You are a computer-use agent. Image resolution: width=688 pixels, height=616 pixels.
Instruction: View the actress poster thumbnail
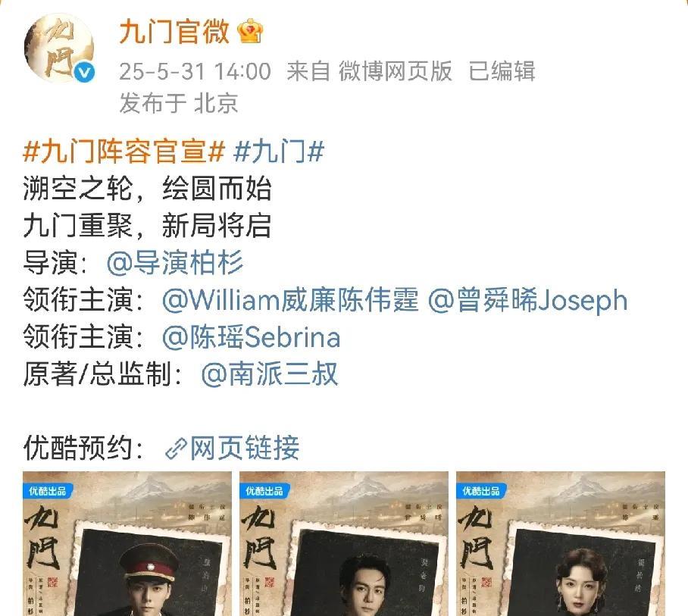pos(561,543)
